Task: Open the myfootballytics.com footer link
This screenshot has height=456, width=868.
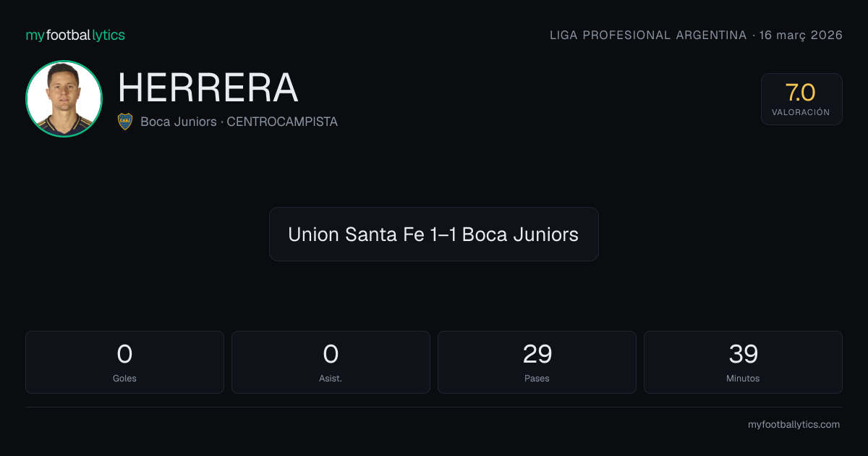Action: [793, 425]
